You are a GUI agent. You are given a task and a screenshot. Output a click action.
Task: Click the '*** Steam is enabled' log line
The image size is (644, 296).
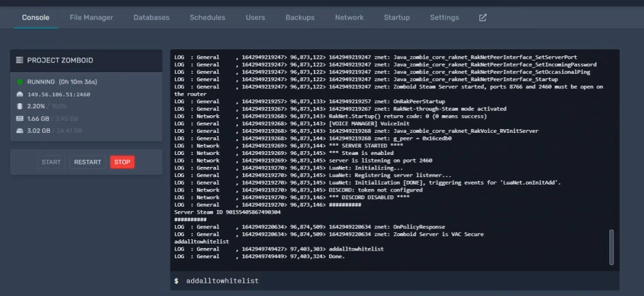284,153
